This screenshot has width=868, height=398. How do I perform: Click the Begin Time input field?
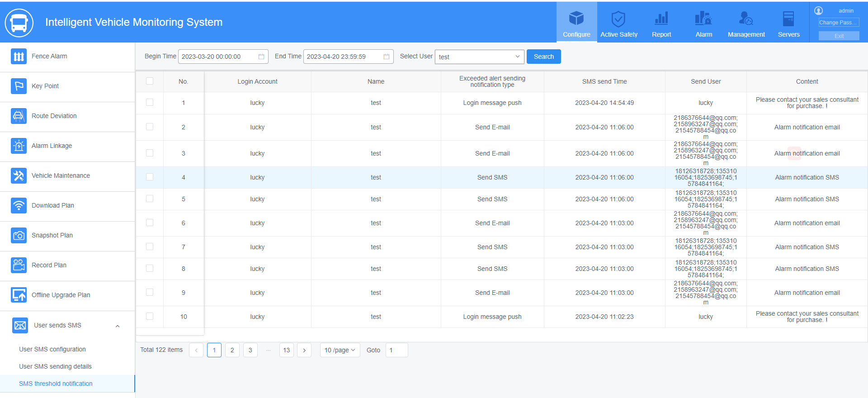(x=223, y=57)
